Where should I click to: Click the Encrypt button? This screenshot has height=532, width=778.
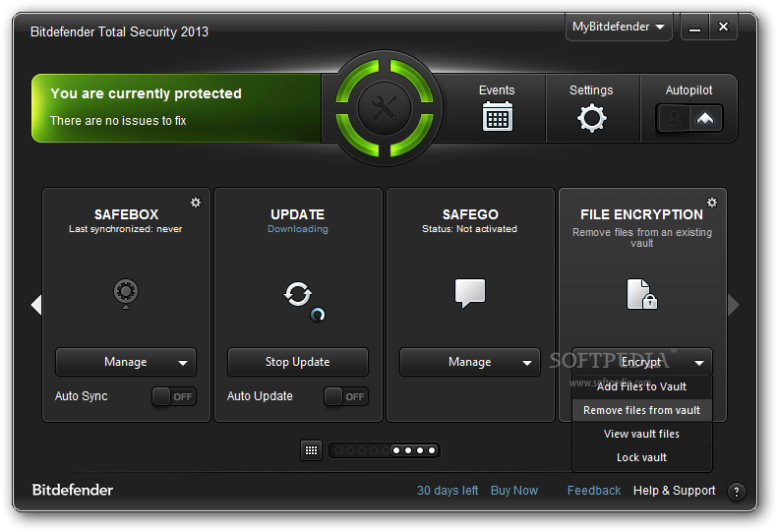pyautogui.click(x=641, y=362)
